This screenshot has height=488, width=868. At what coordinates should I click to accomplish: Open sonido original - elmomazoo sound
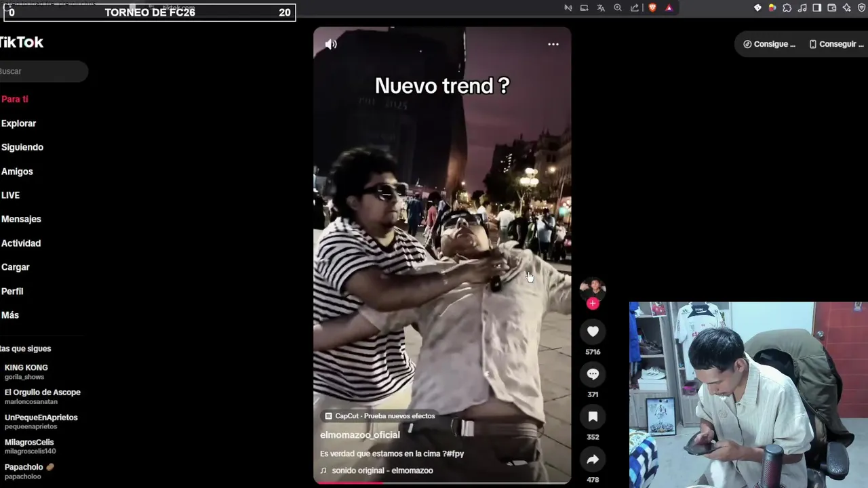coord(376,470)
